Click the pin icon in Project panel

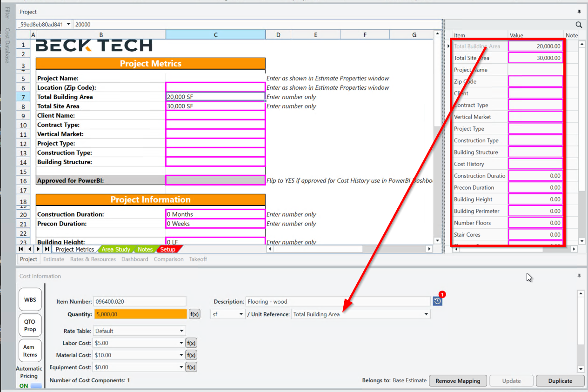click(579, 12)
